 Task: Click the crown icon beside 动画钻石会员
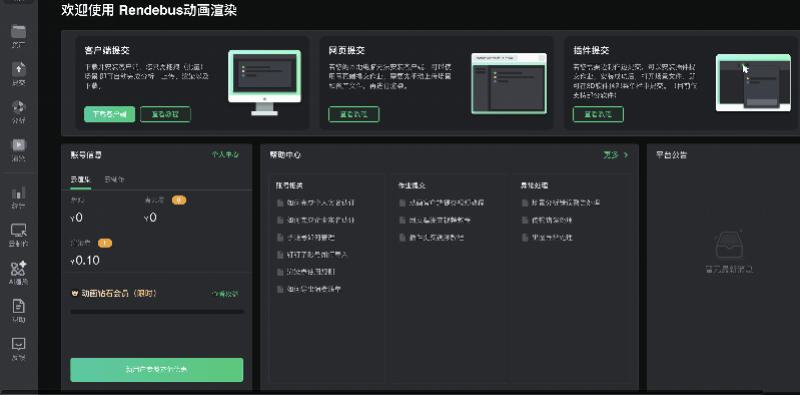74,293
